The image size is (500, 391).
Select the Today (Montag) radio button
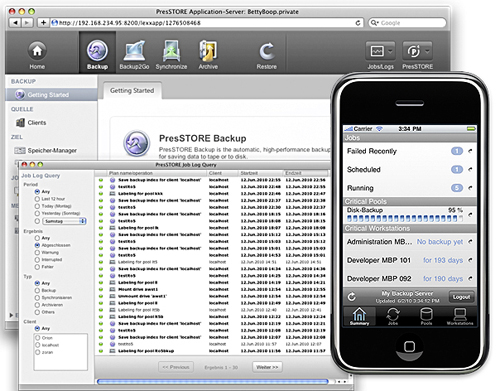coord(37,206)
